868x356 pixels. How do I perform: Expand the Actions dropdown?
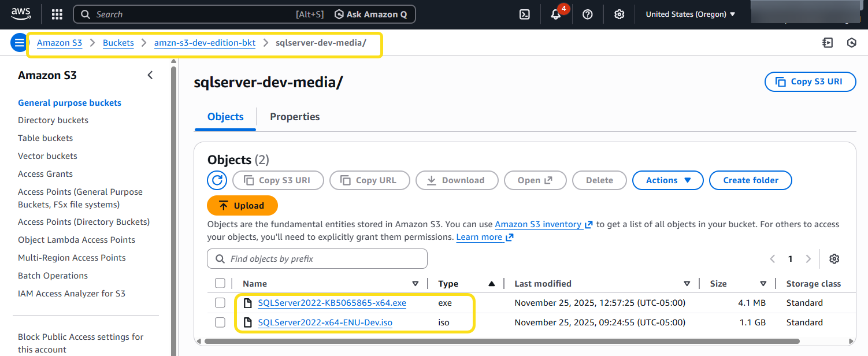667,180
